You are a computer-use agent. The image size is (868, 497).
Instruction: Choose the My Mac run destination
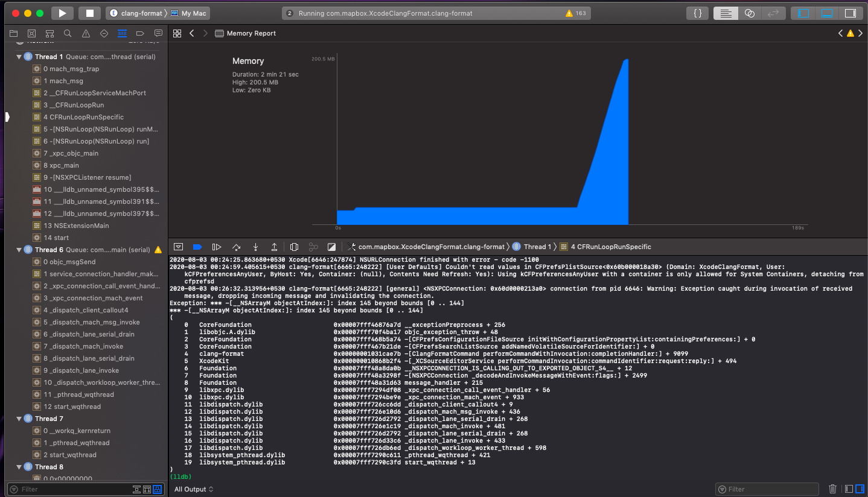coord(188,13)
